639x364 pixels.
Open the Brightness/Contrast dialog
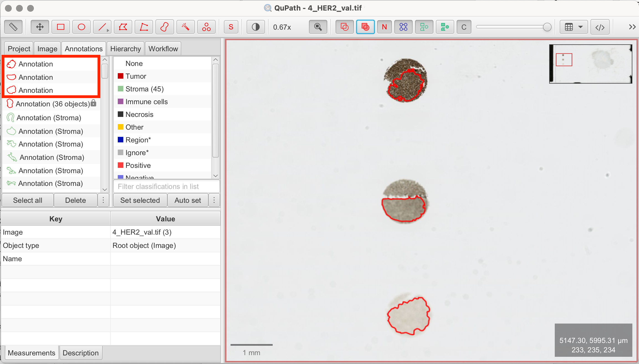255,27
